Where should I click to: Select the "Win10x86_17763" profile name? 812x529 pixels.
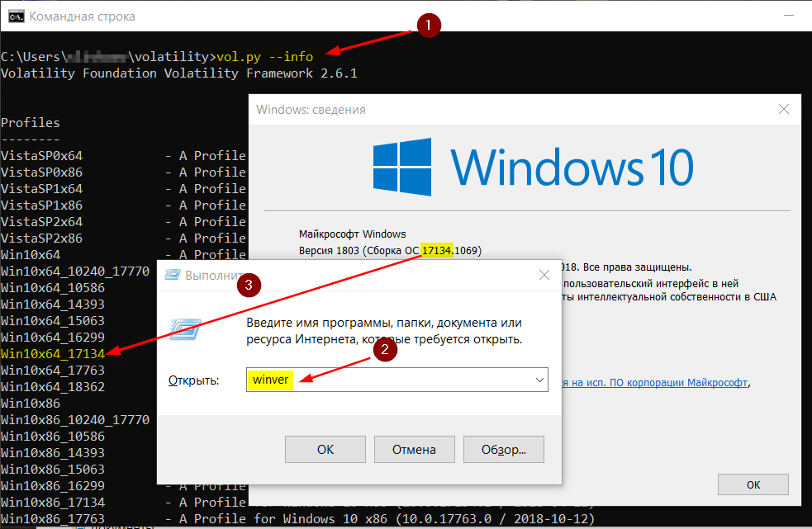pyautogui.click(x=53, y=518)
